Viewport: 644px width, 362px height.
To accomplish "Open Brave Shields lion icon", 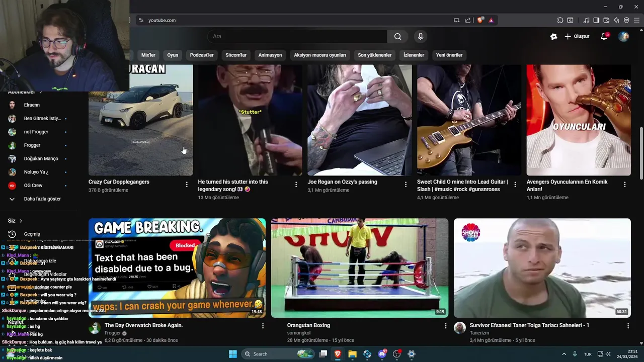I will tap(480, 20).
